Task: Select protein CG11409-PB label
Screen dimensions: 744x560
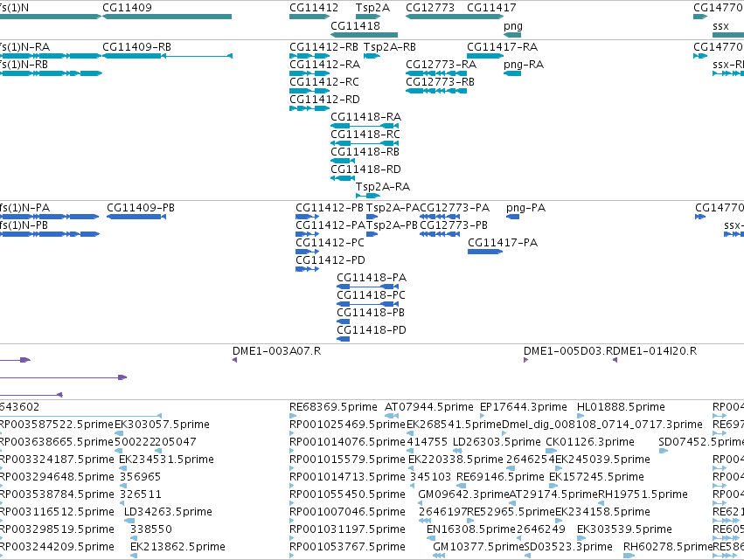Action: pos(141,208)
